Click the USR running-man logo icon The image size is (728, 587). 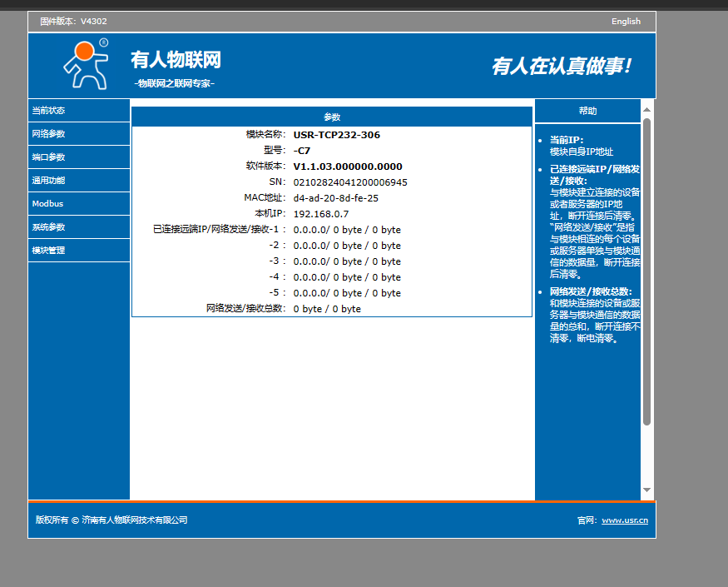pyautogui.click(x=87, y=65)
